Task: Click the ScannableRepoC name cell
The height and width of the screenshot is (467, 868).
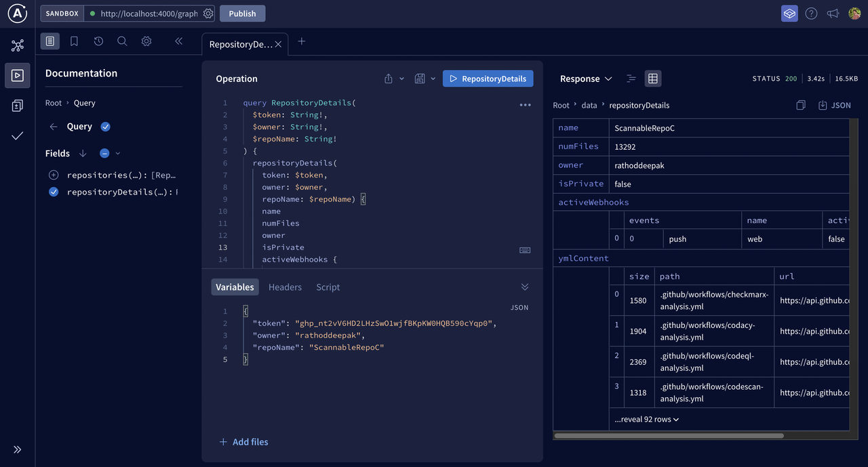Action: pyautogui.click(x=729, y=128)
